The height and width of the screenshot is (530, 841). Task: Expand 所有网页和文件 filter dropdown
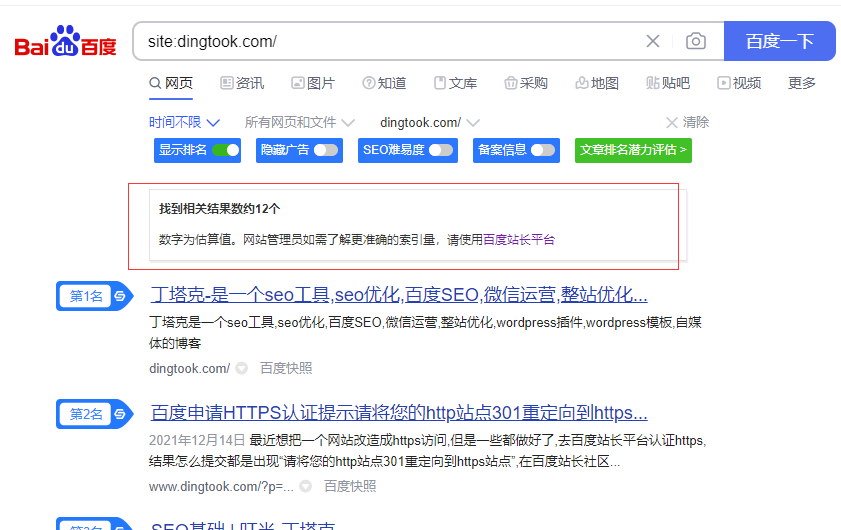tap(299, 122)
